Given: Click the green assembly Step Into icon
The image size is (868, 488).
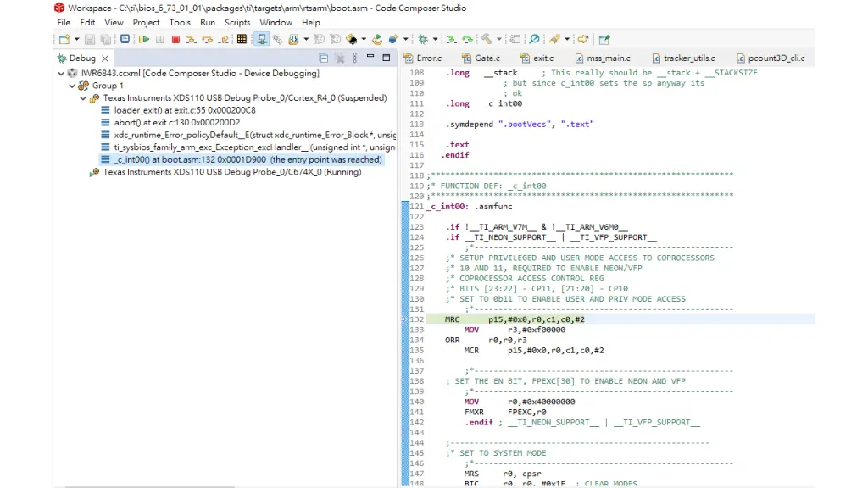Looking at the screenshot, I should [451, 39].
